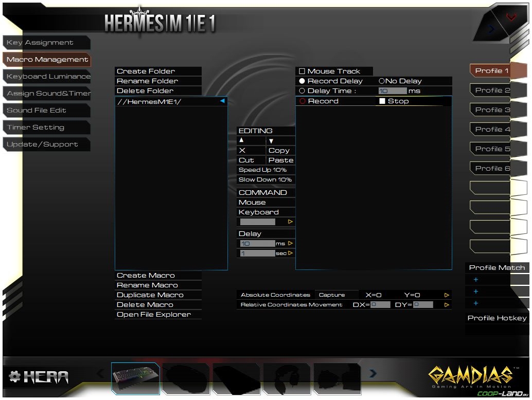Image resolution: width=532 pixels, height=400 pixels.
Task: Open the Macro Management tab
Action: [x=46, y=60]
